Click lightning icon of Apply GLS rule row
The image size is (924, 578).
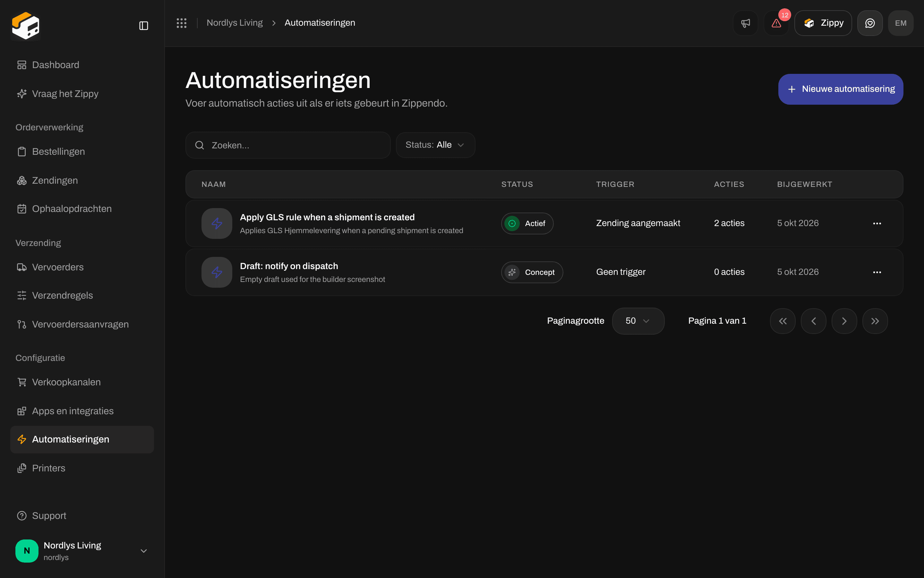point(217,223)
